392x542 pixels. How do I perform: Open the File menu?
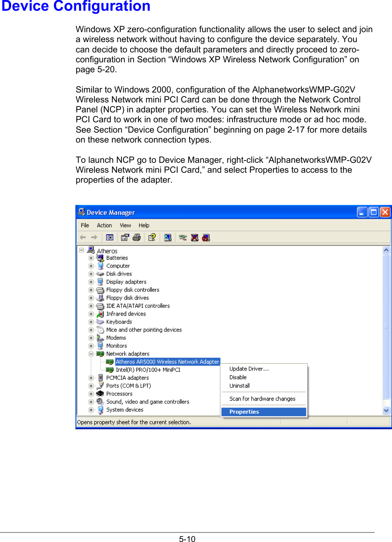point(85,225)
